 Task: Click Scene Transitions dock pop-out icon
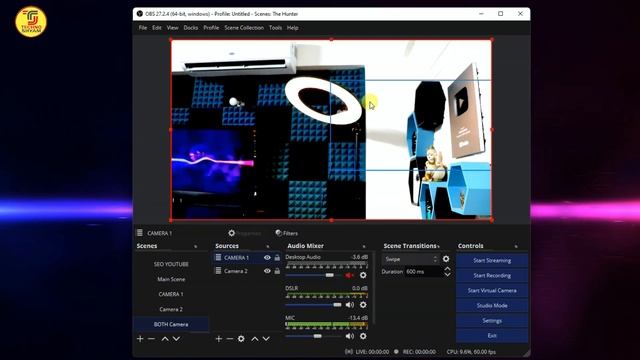pos(439,247)
